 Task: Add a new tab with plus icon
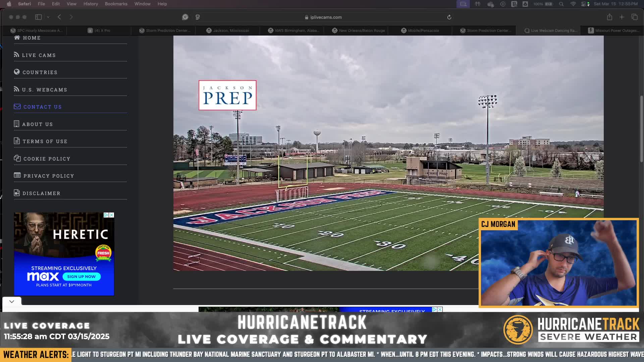pyautogui.click(x=622, y=17)
